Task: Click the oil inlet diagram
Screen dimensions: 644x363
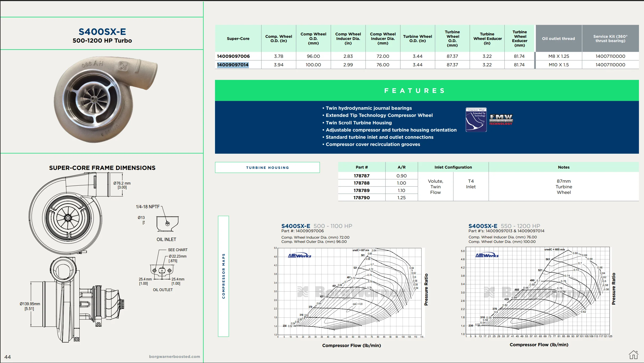Action: 168,224
